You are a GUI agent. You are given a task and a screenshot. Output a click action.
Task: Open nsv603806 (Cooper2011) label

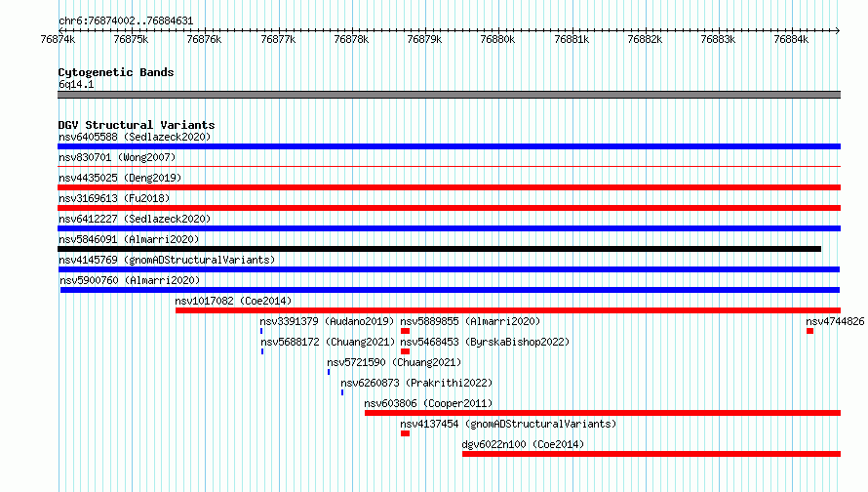(428, 403)
